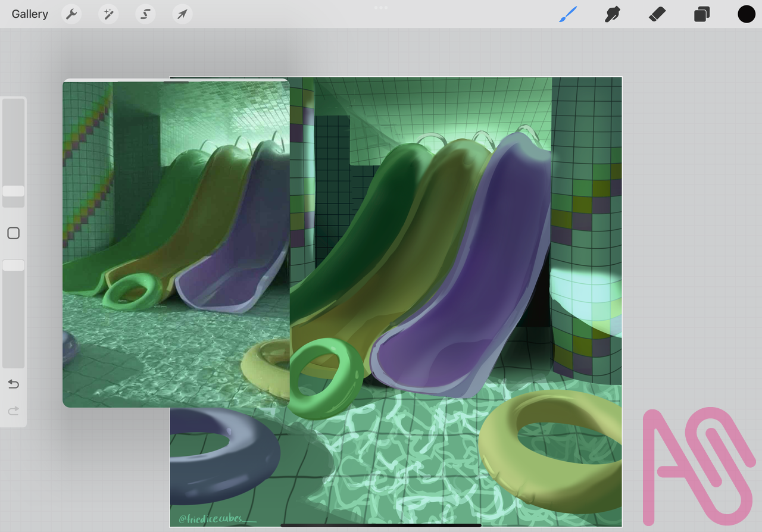
Task: Open the Layers panel
Action: 701,14
